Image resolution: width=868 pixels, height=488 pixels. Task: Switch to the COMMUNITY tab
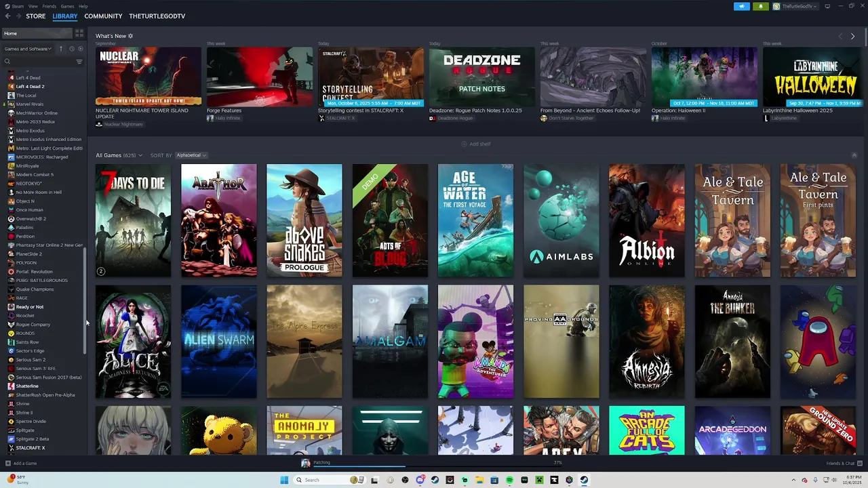pyautogui.click(x=103, y=16)
